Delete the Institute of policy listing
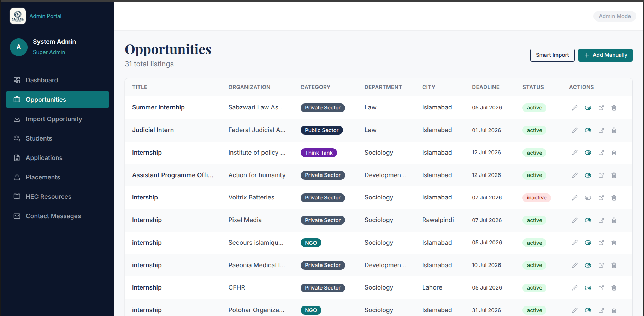The width and height of the screenshot is (644, 316). click(x=614, y=153)
